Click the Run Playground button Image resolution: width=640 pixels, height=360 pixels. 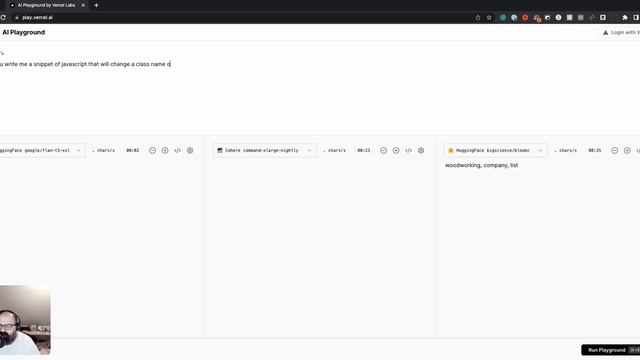[x=611, y=350]
